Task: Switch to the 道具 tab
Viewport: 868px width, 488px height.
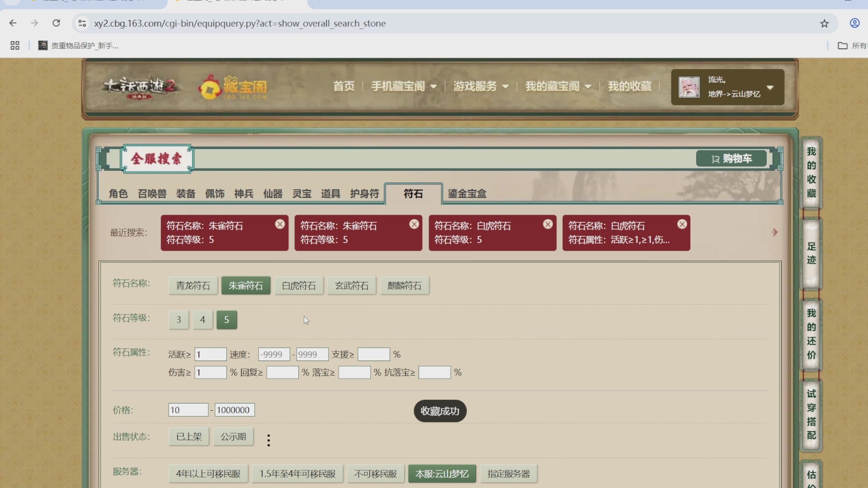Action: [x=330, y=194]
